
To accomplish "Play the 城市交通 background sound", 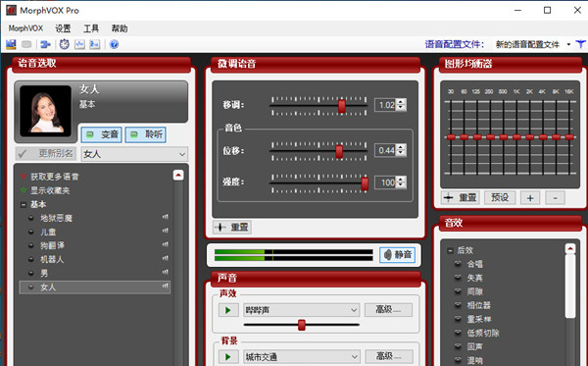I will coord(228,356).
